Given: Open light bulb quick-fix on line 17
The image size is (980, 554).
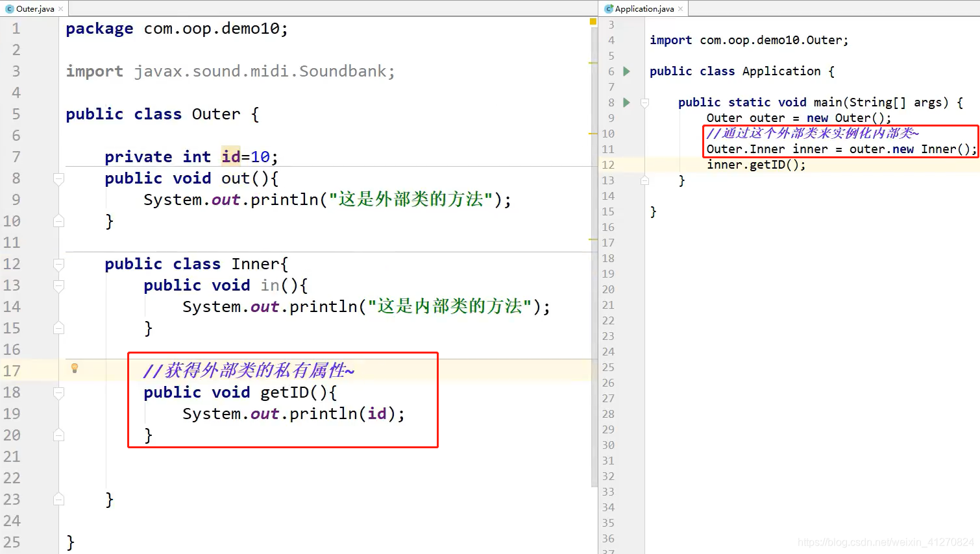Looking at the screenshot, I should click(75, 368).
